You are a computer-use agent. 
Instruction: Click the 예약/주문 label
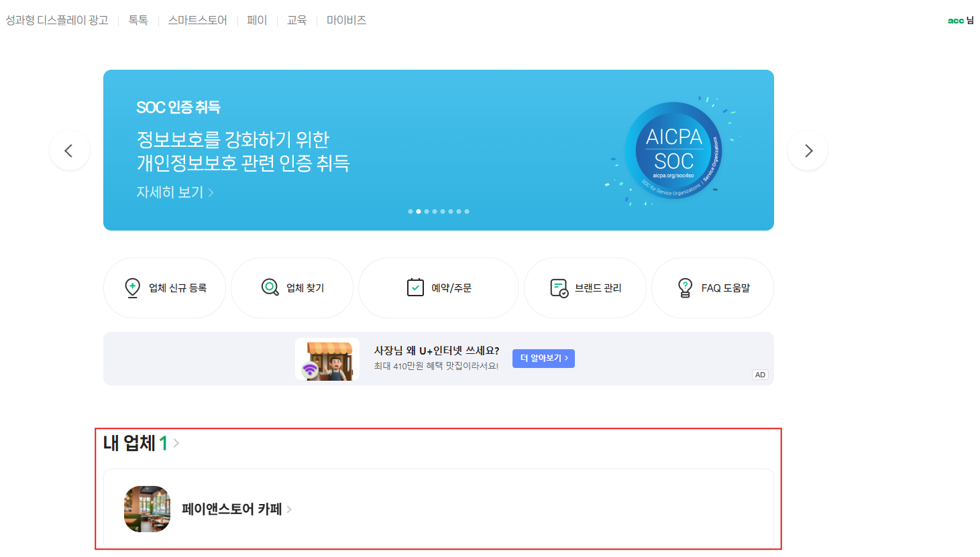[451, 288]
